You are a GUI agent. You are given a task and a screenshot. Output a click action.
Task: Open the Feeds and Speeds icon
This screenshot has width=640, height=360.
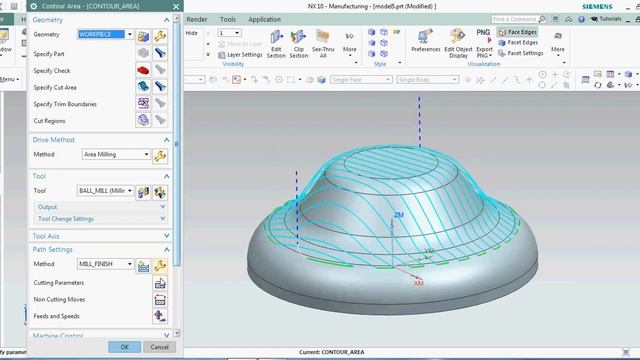pos(160,316)
